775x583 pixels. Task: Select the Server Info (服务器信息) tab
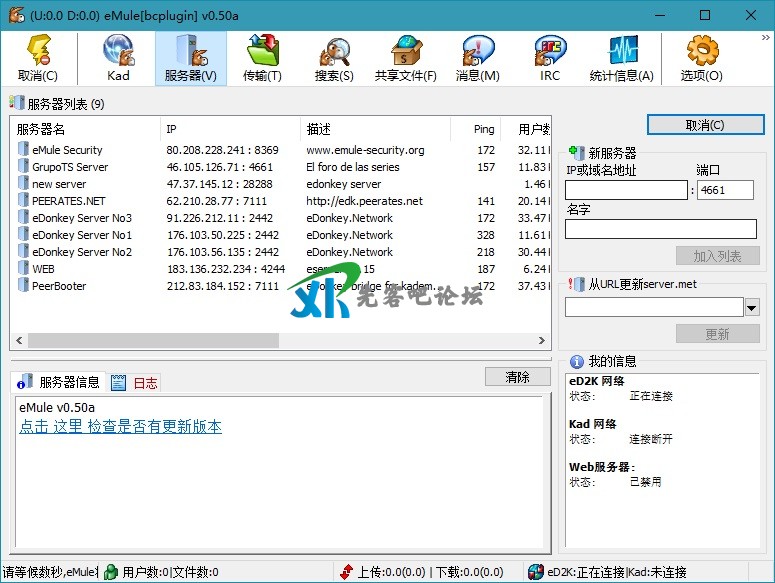(x=60, y=382)
